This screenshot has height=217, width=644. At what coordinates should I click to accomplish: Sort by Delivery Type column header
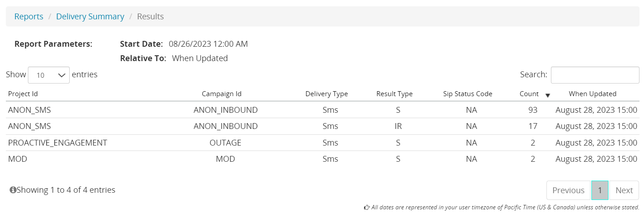click(326, 94)
